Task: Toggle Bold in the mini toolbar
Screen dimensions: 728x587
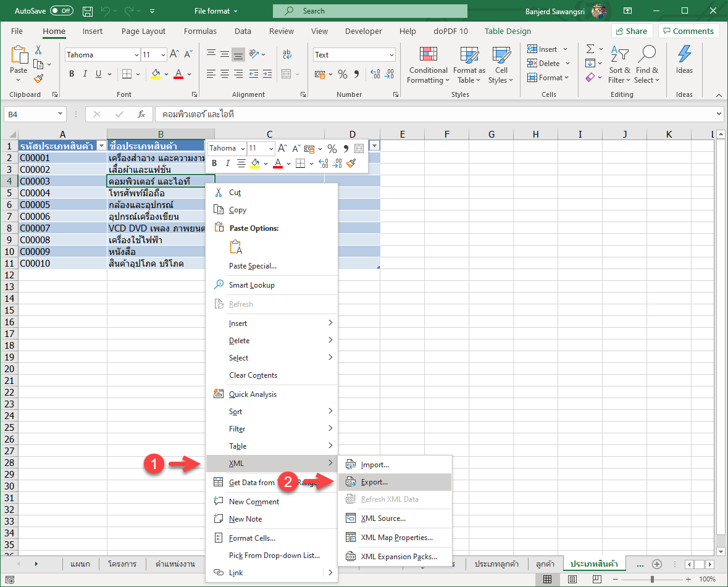Action: [214, 164]
